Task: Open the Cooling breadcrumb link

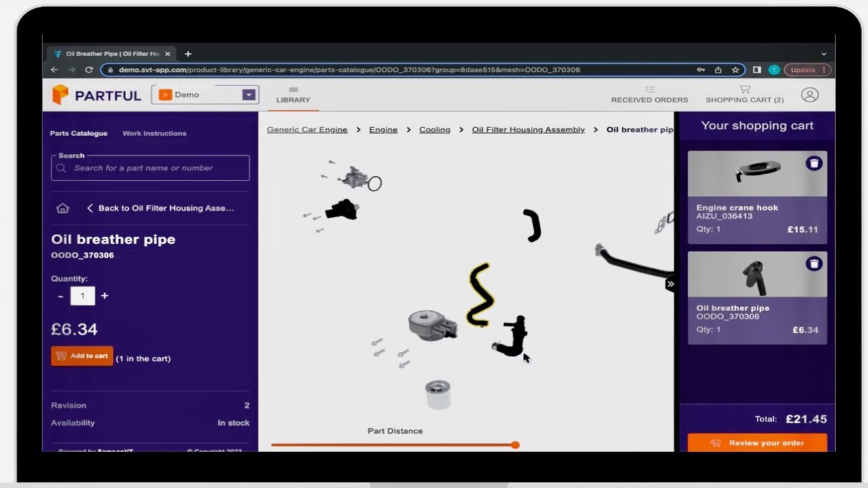Action: pos(434,129)
